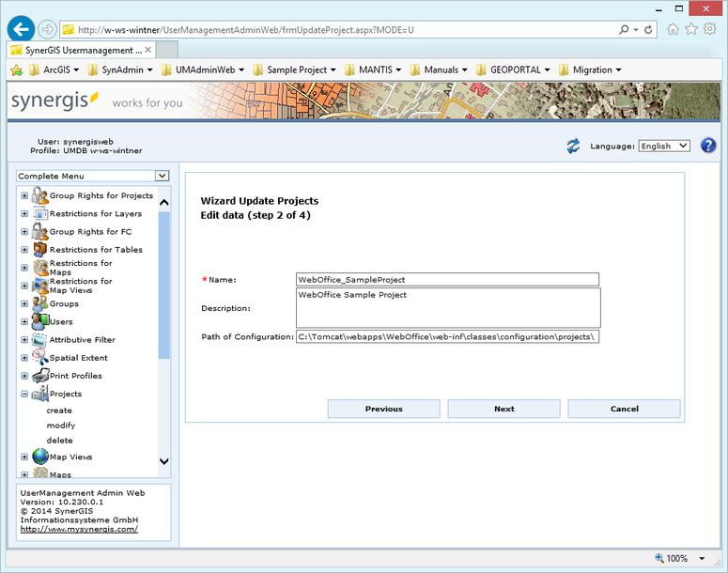Click the address bar search magnifier icon
Viewport: 728px width, 573px height.
pos(624,30)
